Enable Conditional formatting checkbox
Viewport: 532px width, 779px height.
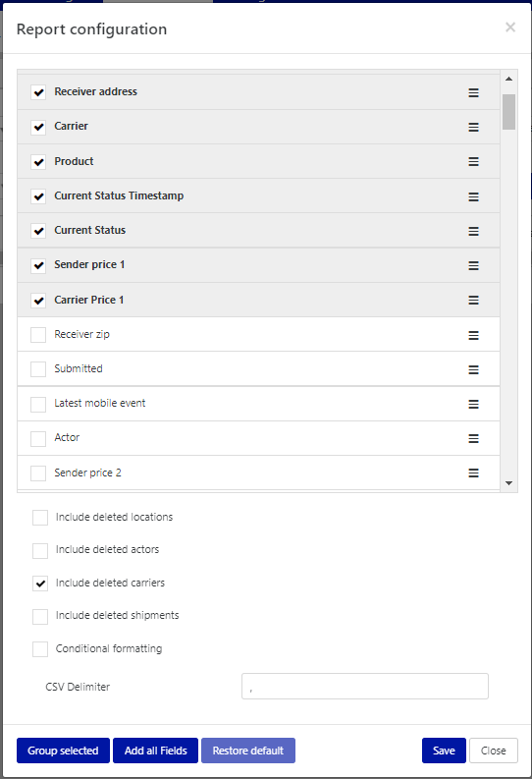40,649
